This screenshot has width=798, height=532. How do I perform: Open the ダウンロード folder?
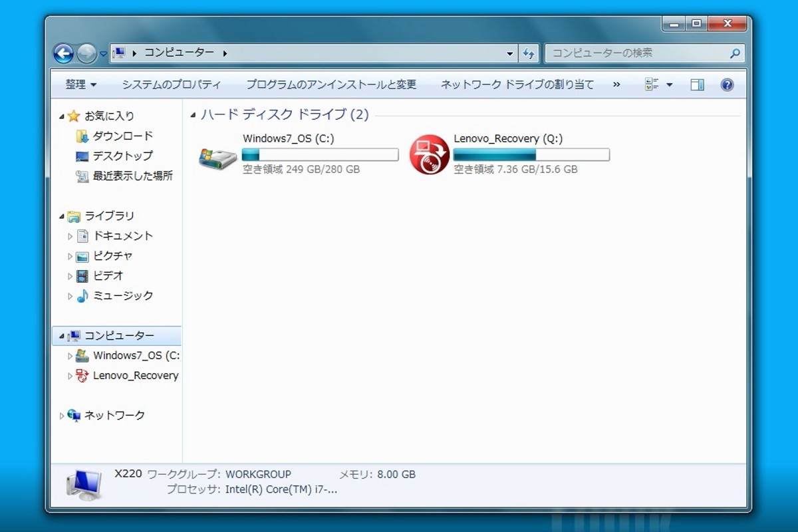click(123, 136)
